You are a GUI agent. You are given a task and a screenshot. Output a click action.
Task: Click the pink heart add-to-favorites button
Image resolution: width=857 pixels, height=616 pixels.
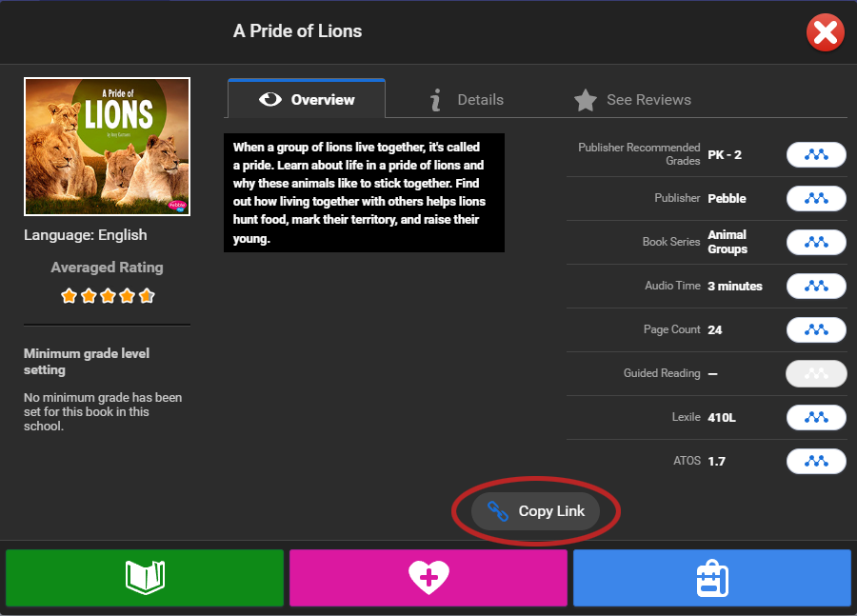click(x=428, y=578)
